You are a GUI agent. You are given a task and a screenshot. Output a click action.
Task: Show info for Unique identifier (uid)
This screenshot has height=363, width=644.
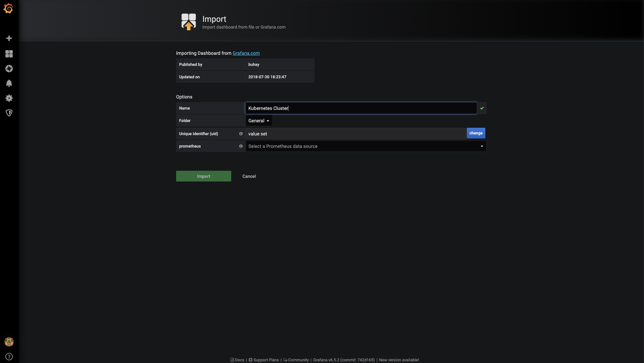tap(241, 134)
